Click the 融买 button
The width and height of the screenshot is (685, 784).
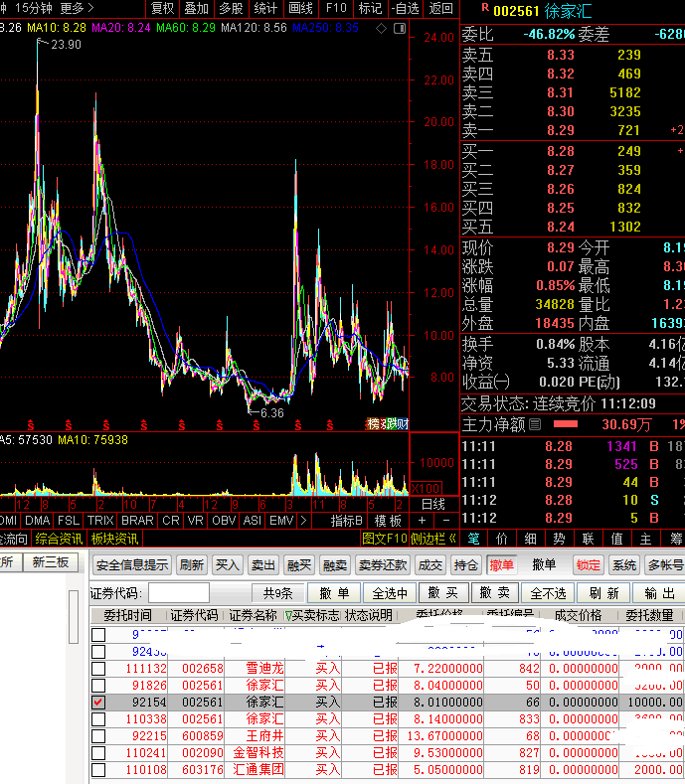click(299, 565)
